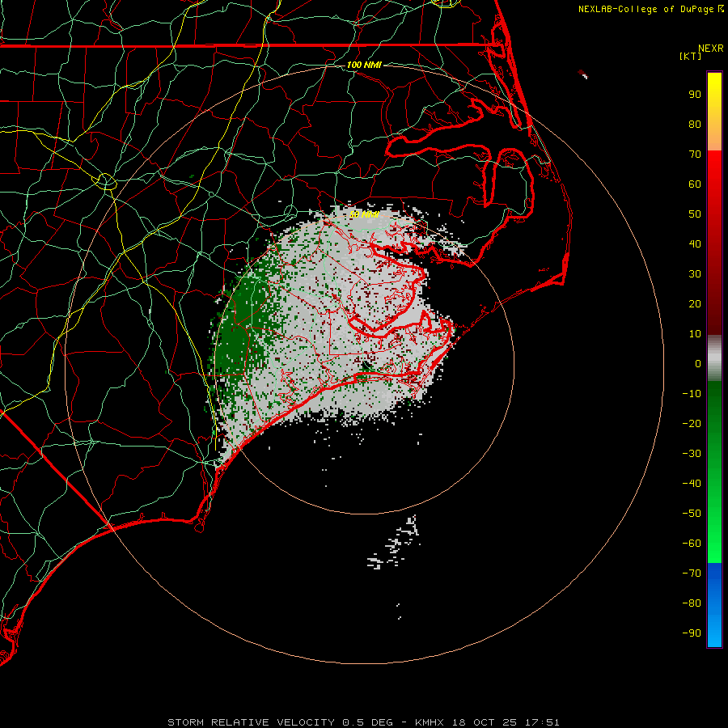Viewport: 728px width, 728px height.
Task: Click the 10 value on velocity scale
Action: (x=695, y=334)
